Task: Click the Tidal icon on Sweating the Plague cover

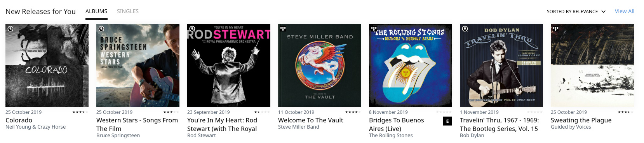Action: click(x=555, y=29)
